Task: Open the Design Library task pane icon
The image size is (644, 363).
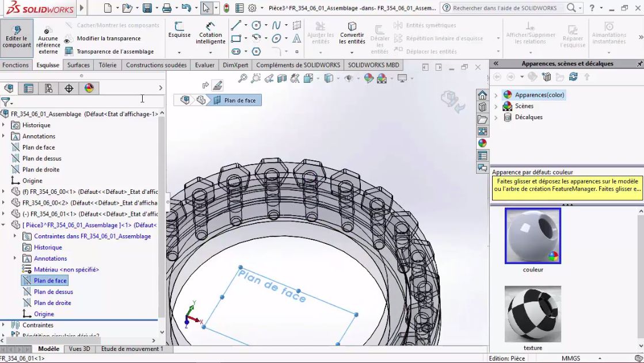Action: [x=482, y=107]
